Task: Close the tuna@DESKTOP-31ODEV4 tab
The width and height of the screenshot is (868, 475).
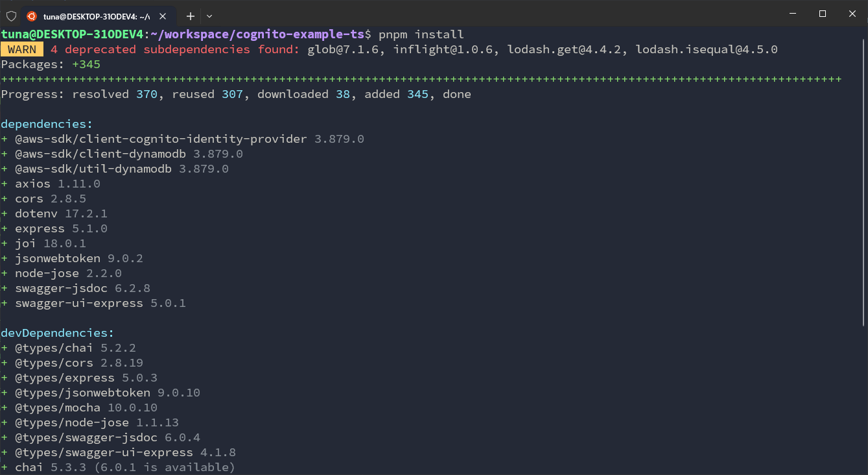Action: click(x=163, y=16)
